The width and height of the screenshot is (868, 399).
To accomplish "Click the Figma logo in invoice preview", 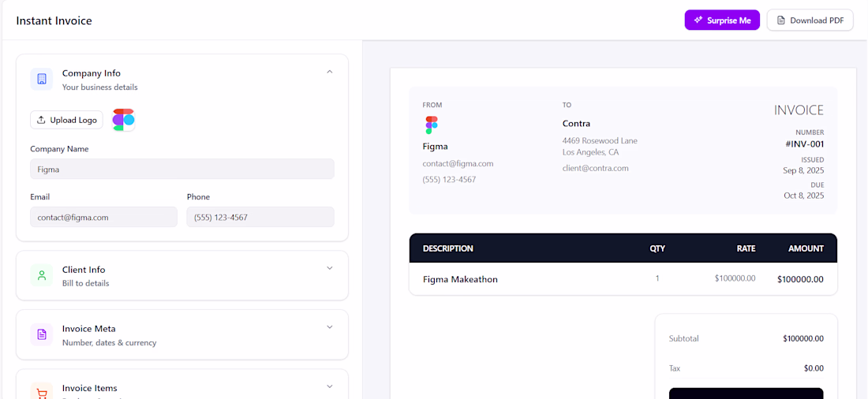I will [x=431, y=125].
